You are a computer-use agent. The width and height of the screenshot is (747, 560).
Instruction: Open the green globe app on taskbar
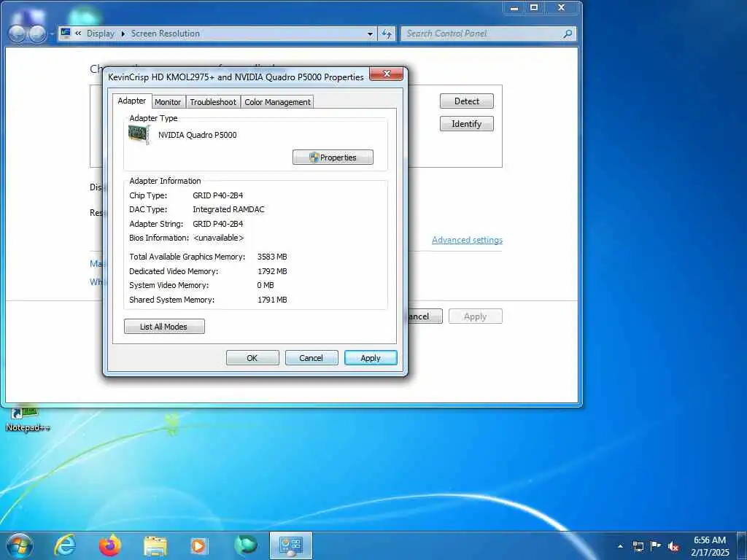pyautogui.click(x=245, y=545)
